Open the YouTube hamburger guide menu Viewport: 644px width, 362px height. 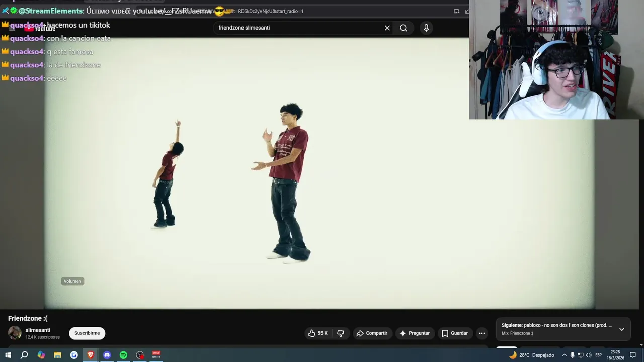click(x=12, y=28)
